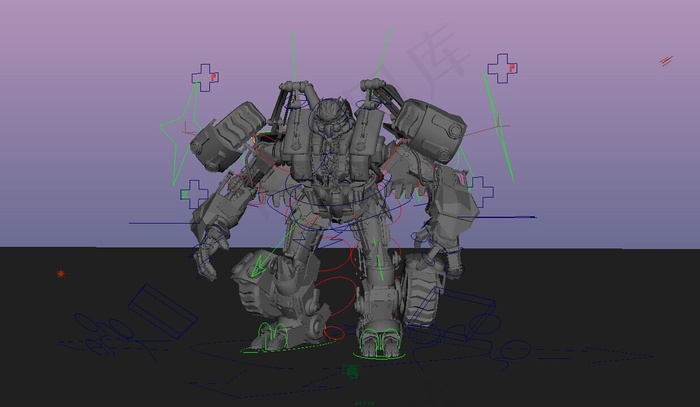
Task: Select the green toe control on the right-side foot
Action: [380, 342]
